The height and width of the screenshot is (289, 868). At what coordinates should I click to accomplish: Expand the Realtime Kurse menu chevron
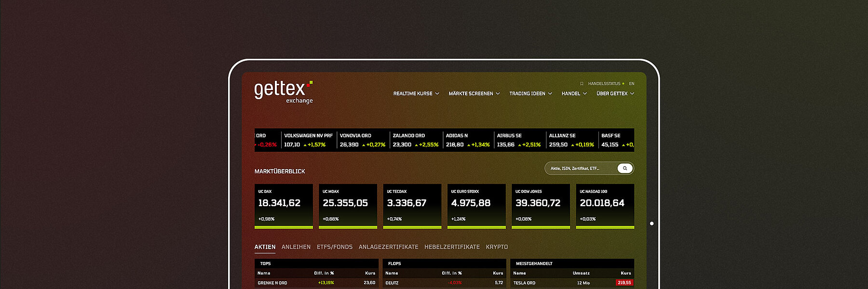pyautogui.click(x=437, y=93)
